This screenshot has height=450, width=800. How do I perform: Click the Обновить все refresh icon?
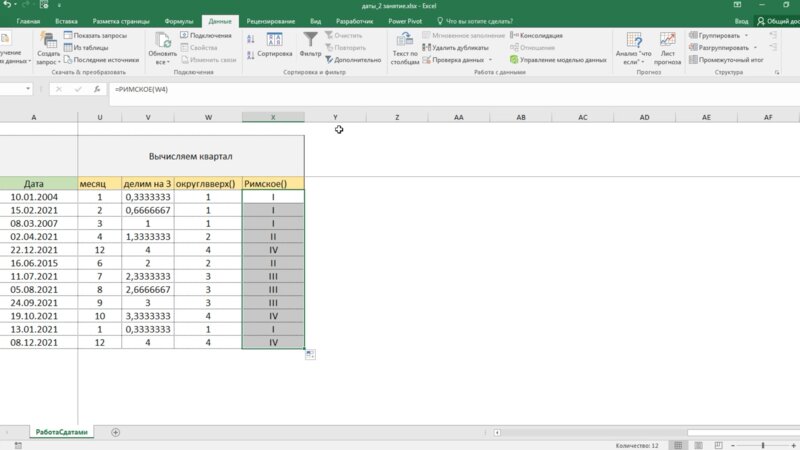coord(163,40)
